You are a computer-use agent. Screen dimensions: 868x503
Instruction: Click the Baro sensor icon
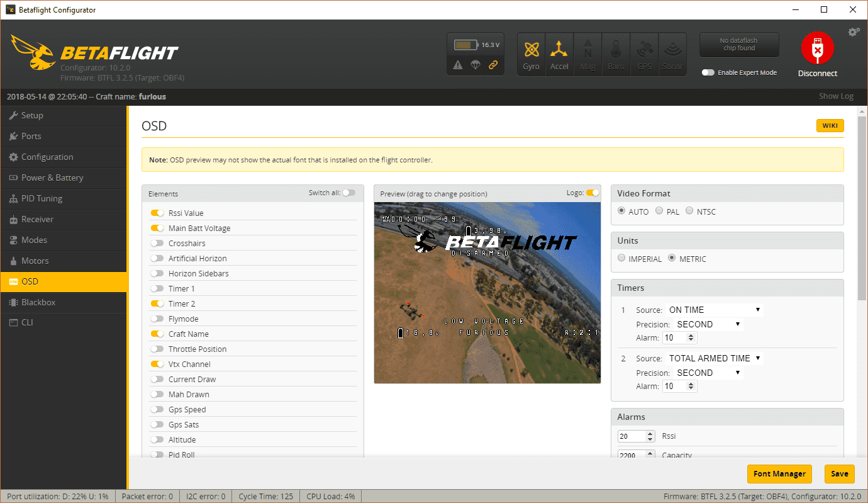click(x=616, y=54)
